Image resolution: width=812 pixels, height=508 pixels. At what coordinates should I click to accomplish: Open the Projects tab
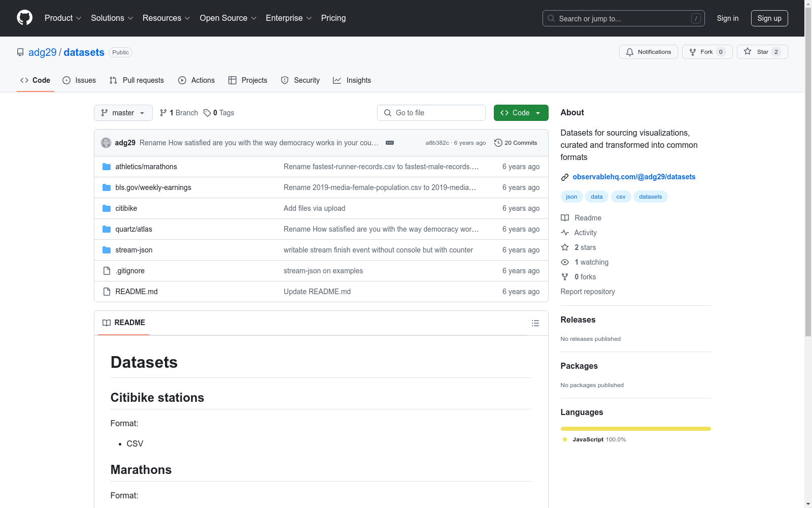pos(248,80)
